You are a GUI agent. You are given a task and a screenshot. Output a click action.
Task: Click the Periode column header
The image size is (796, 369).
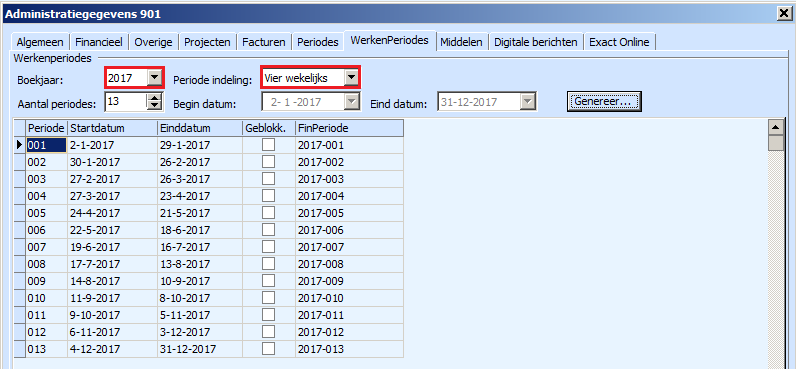(46, 128)
